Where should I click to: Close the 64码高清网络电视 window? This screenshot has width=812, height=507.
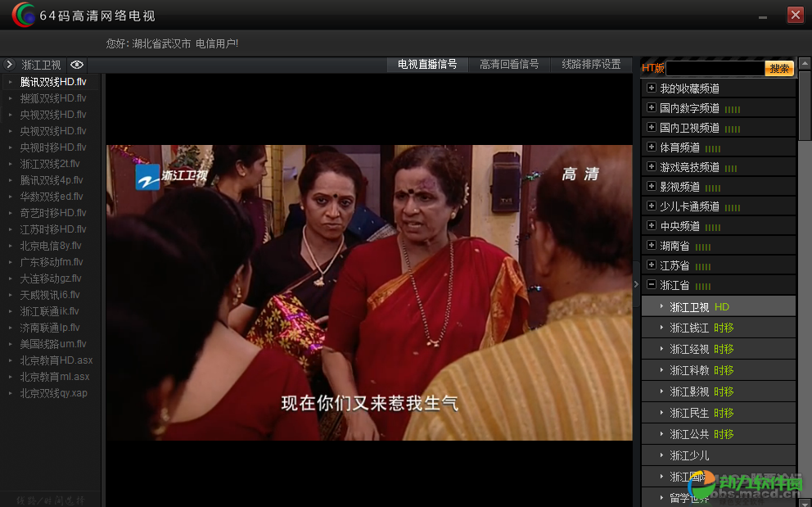795,15
